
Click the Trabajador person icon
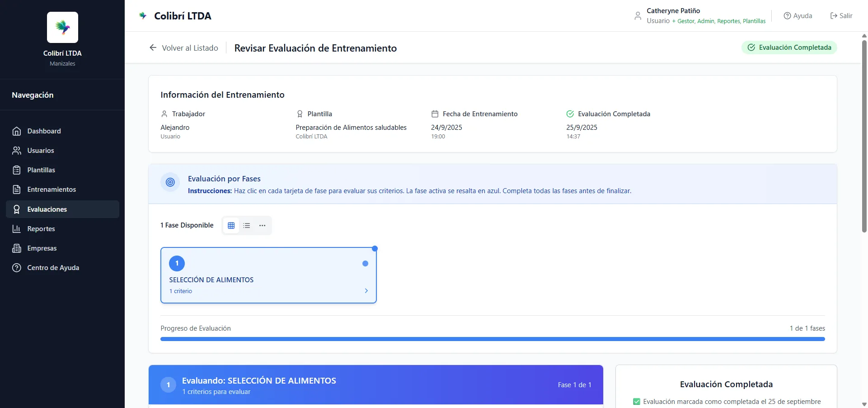(x=164, y=114)
